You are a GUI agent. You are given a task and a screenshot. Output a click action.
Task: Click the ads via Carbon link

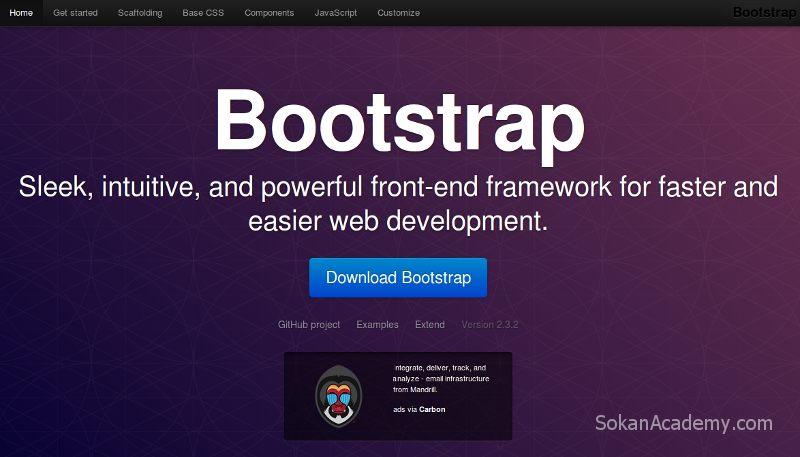tap(419, 409)
